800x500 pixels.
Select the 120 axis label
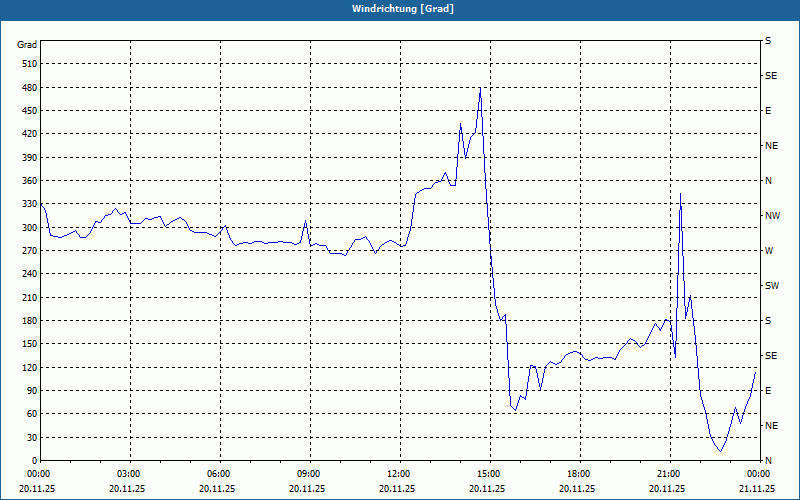[x=30, y=367]
